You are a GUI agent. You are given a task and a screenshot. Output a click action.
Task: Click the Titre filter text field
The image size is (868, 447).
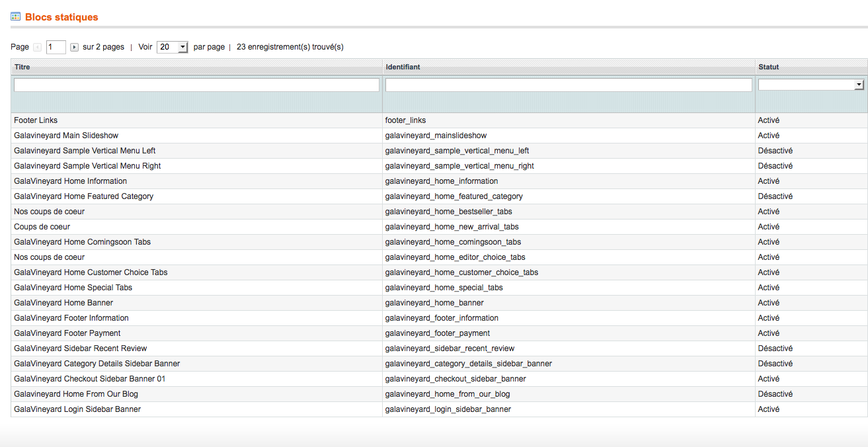[196, 85]
